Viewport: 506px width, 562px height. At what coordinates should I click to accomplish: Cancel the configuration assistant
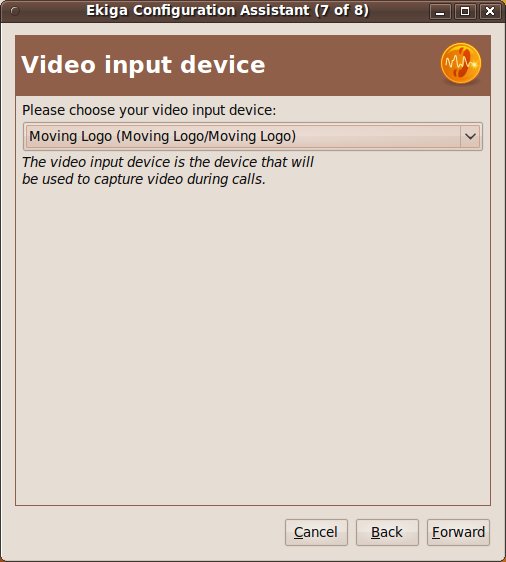tap(316, 532)
